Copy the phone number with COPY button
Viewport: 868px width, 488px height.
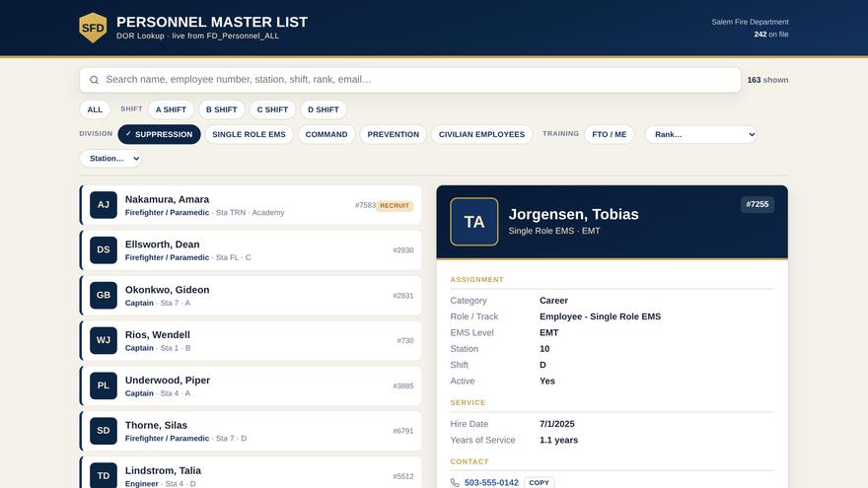pyautogui.click(x=540, y=482)
